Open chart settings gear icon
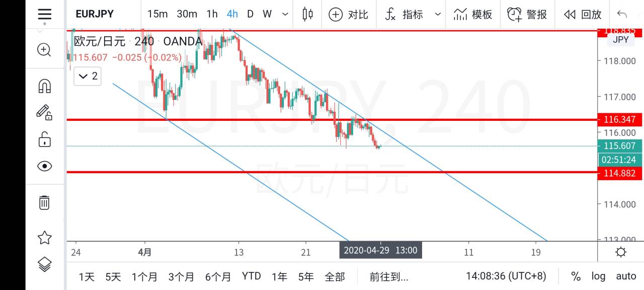Screen dimensions: 644x290 (621, 252)
